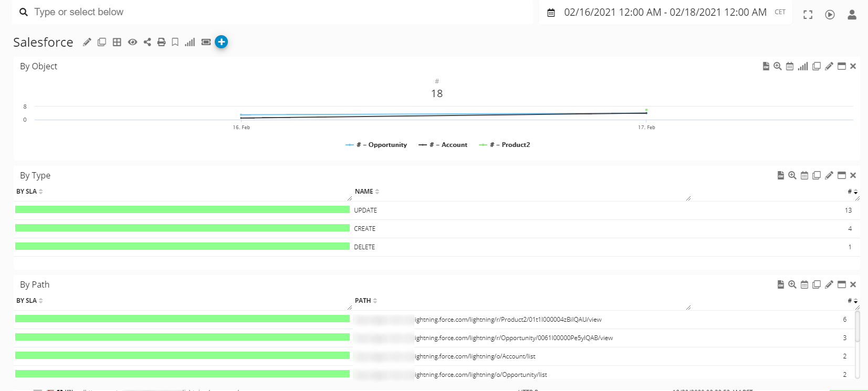The width and height of the screenshot is (868, 391).
Task: Click the edit pencil in By Path panel
Action: (829, 284)
